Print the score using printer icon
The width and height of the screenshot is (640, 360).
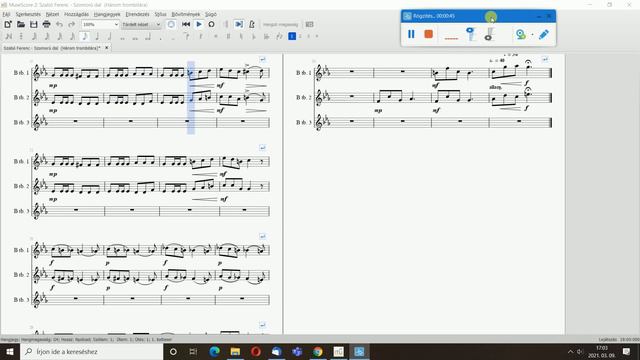(x=47, y=24)
